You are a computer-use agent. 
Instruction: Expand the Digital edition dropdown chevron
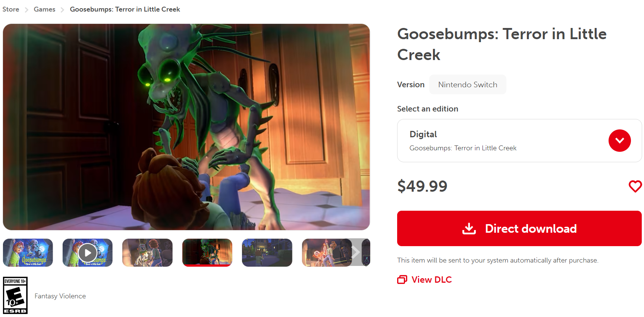click(619, 141)
